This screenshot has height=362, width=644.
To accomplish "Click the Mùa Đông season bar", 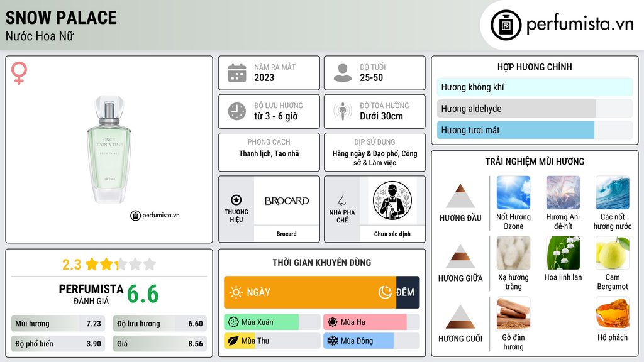I will [372, 341].
